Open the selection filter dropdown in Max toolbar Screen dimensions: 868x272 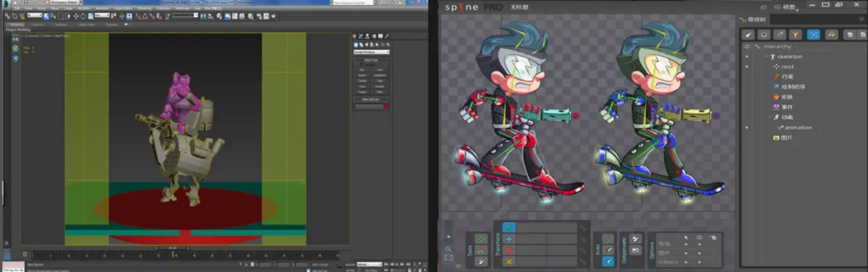[x=34, y=15]
